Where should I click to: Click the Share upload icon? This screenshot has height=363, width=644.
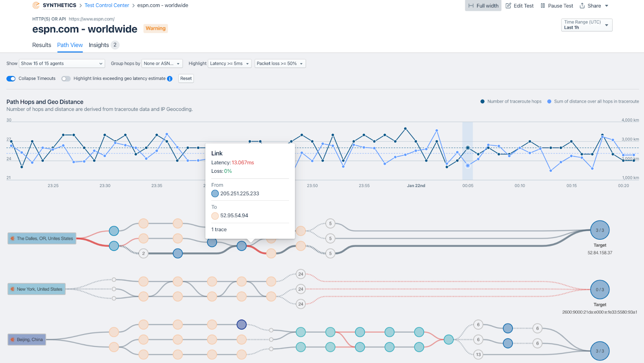pos(582,6)
